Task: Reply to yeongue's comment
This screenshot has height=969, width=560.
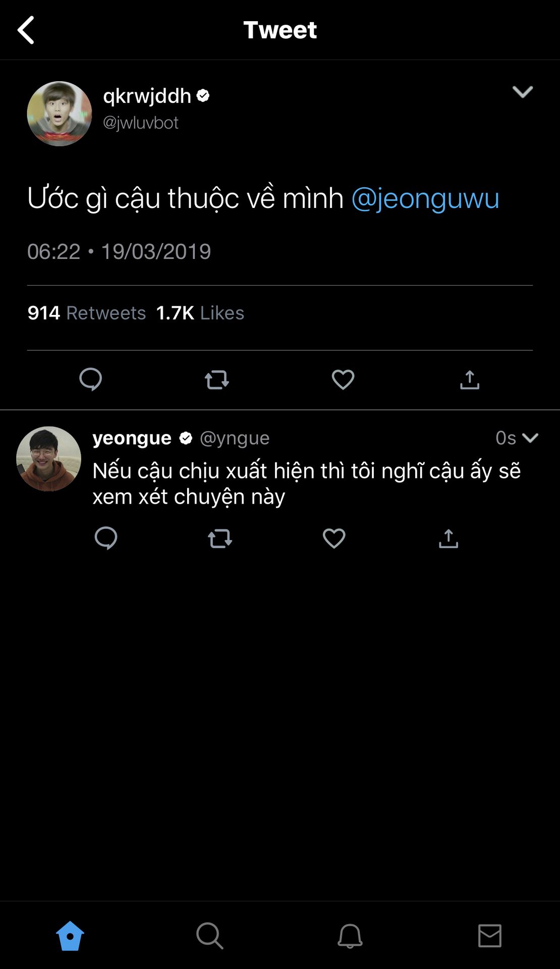Action: pos(106,539)
